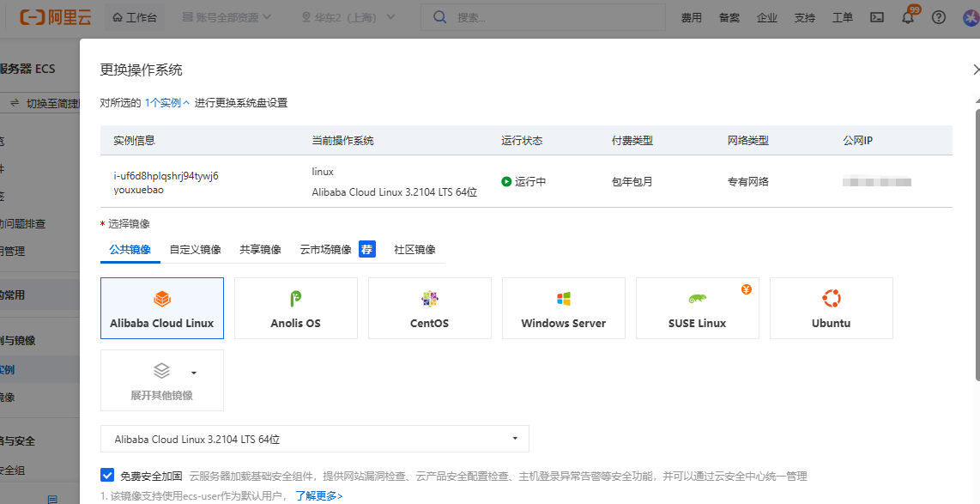Select the Anolis OS image card
Screen dimensions: 980x504
(295, 307)
